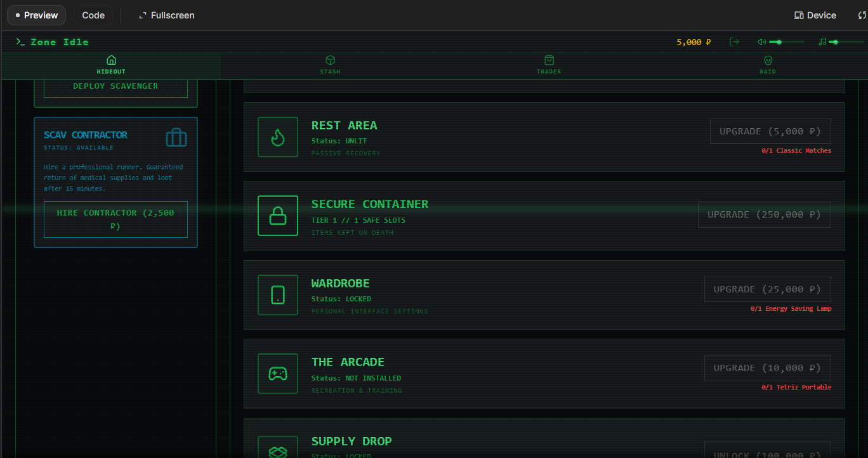Adjust the sound volume slider
The image size is (868, 458).
787,42
